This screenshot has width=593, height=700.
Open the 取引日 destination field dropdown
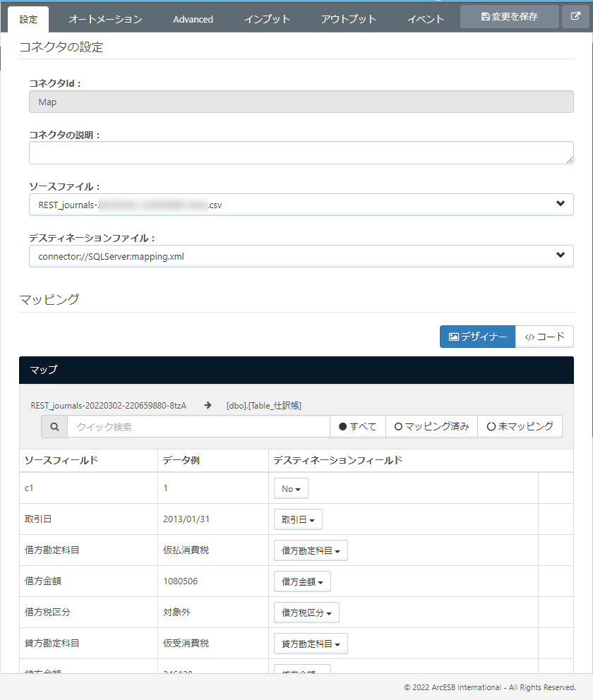coord(298,519)
